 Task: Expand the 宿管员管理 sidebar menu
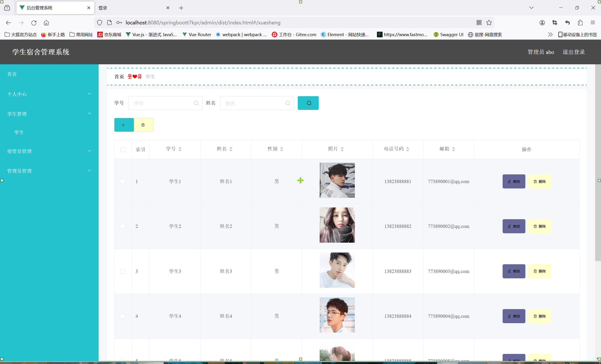49,151
